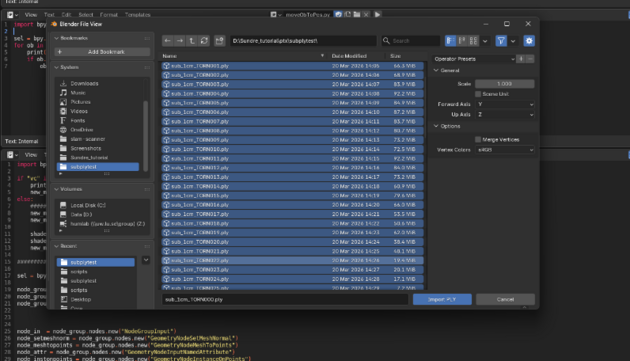630x361 pixels.
Task: Remove the operator preset
Action: coord(530,59)
